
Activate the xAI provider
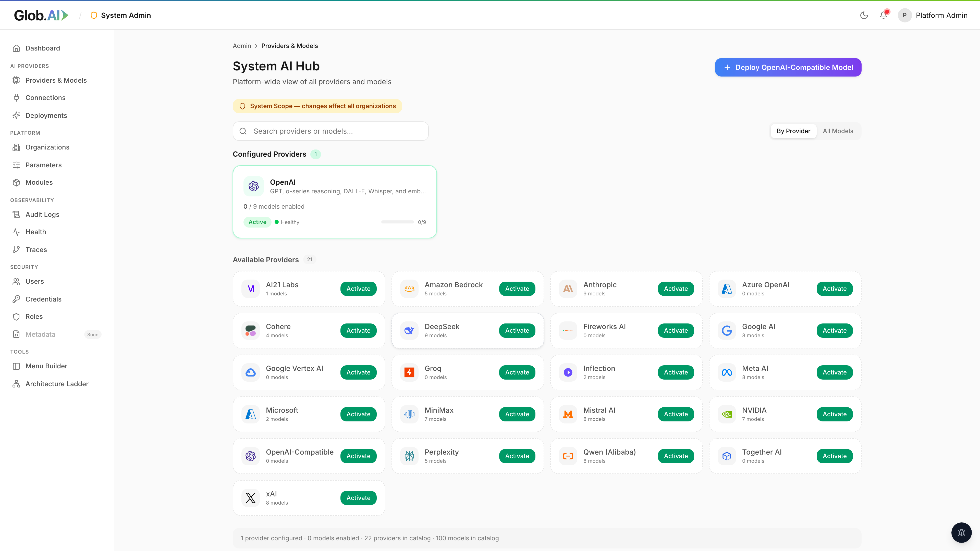[358, 498]
